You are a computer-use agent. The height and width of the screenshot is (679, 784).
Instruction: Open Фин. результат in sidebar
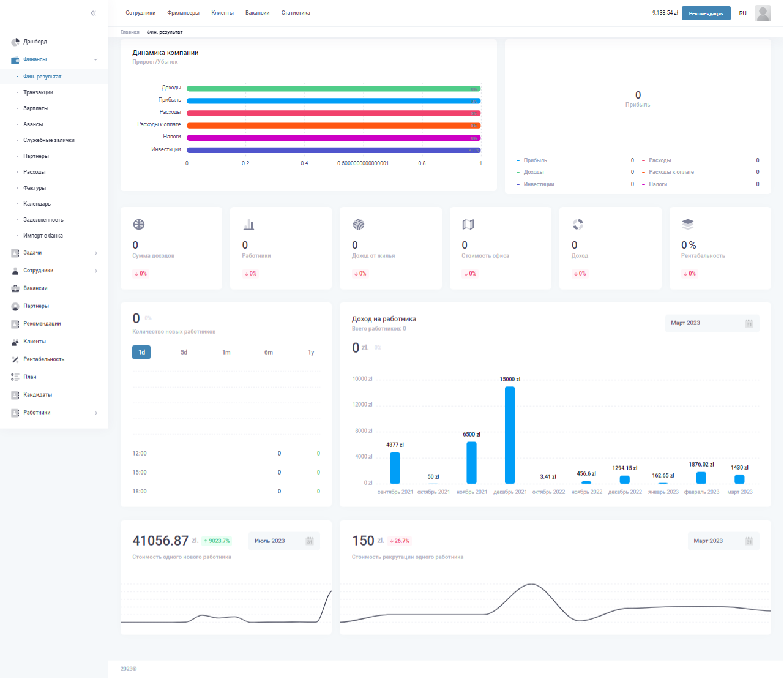(42, 77)
